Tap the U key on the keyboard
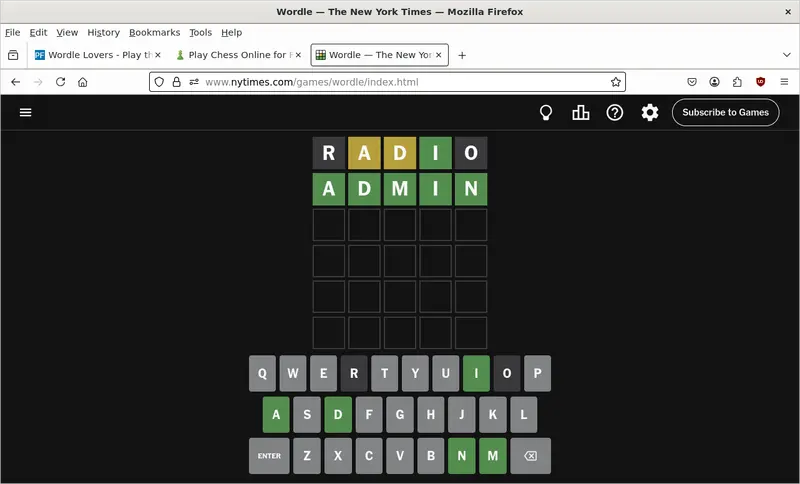Screen dimensions: 800x484 [x=446, y=373]
